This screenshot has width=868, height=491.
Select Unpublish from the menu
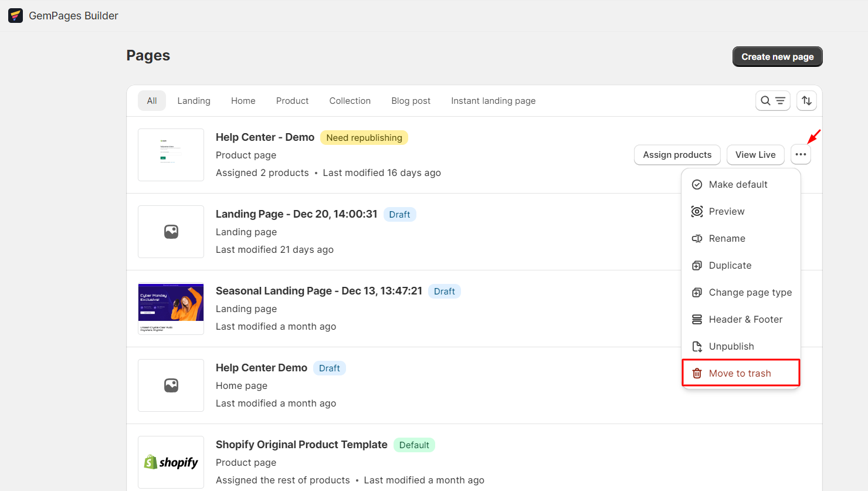[731, 347]
